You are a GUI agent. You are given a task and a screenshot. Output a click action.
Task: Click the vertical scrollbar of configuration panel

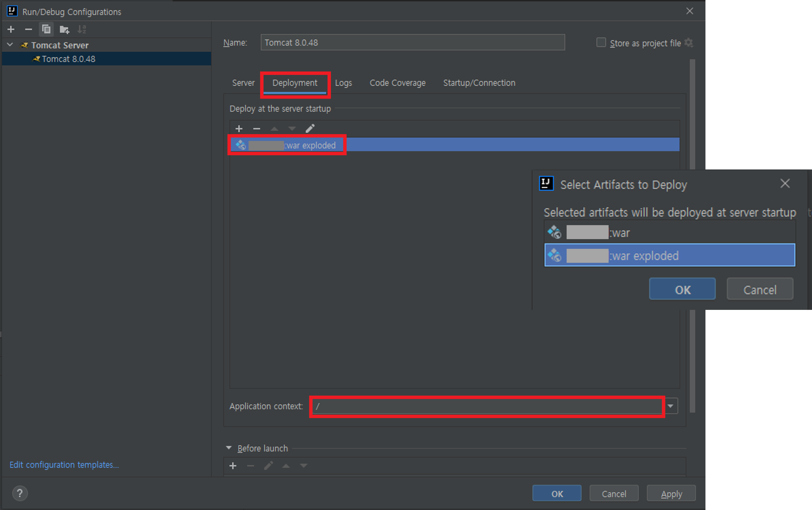[692, 115]
